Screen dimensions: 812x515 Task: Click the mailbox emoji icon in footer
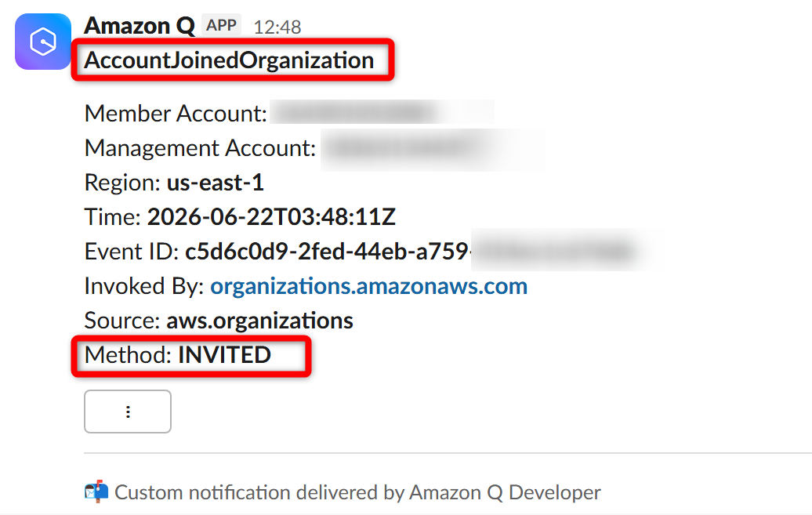tap(96, 491)
